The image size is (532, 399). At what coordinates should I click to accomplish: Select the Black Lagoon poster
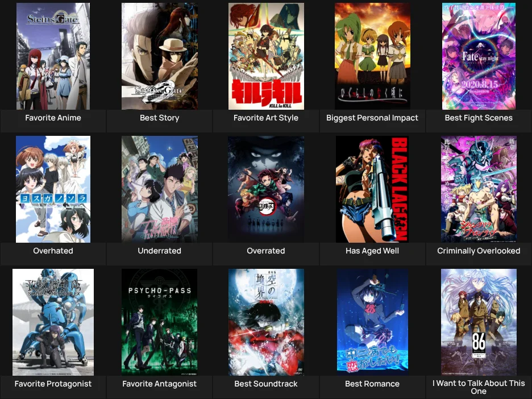[372, 189]
